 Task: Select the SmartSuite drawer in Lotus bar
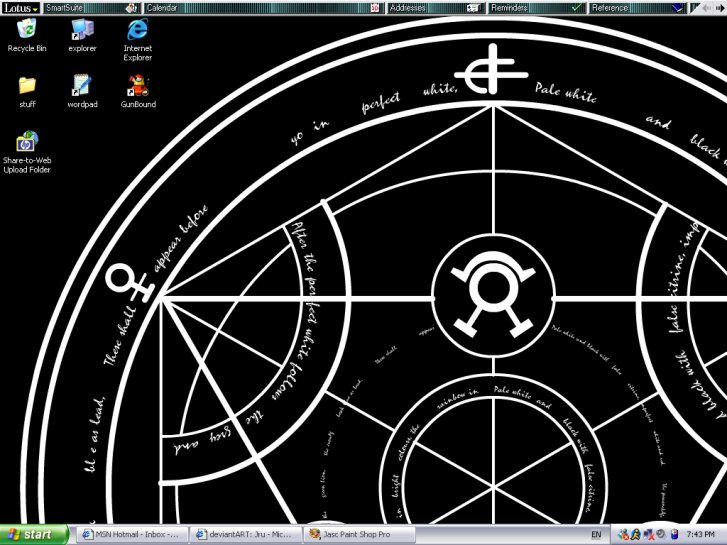point(91,8)
